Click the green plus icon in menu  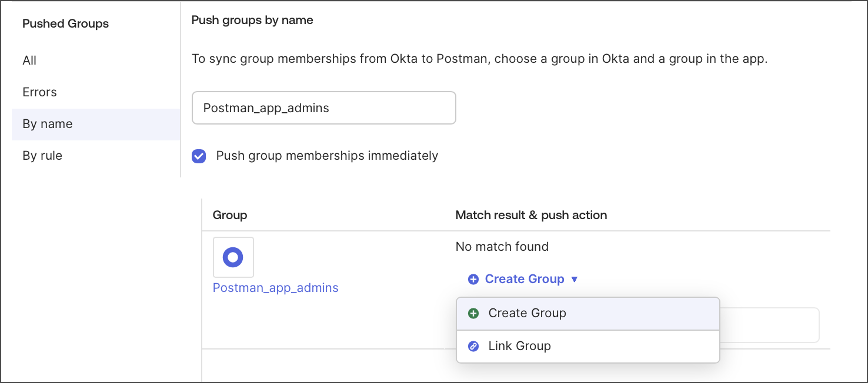tap(473, 314)
